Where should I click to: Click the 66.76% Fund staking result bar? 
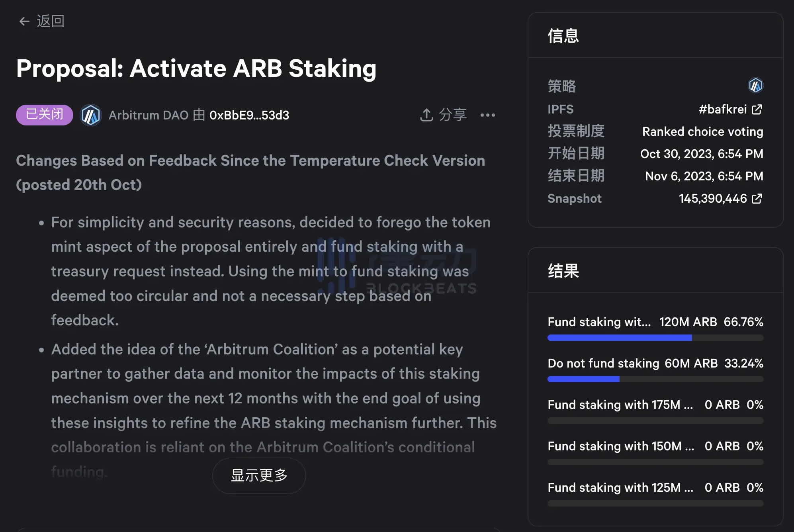655,338
